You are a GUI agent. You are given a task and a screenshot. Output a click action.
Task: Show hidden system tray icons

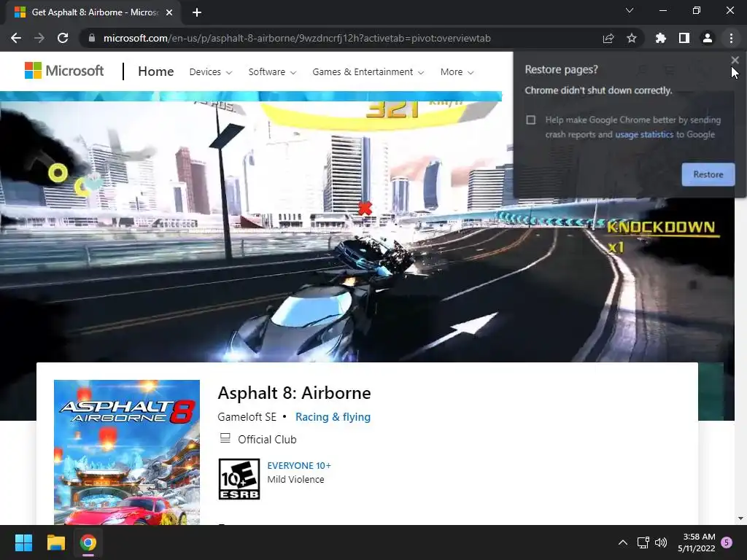coord(622,542)
